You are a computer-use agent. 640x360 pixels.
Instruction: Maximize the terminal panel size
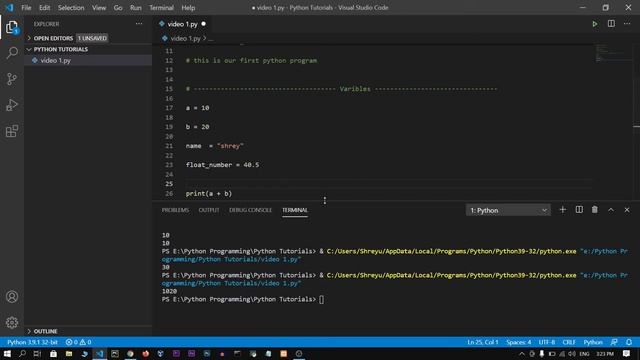(611, 210)
